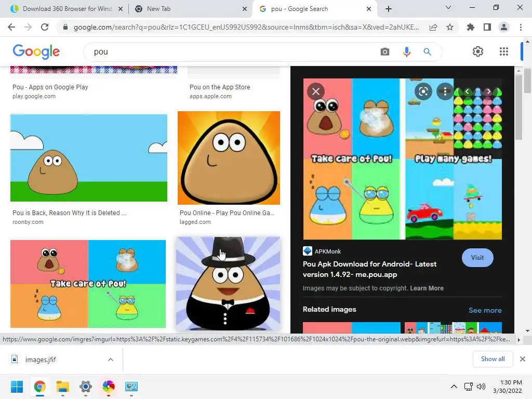Open Pou Apk Download title link
This screenshot has width=532, height=399.
coord(369,269)
